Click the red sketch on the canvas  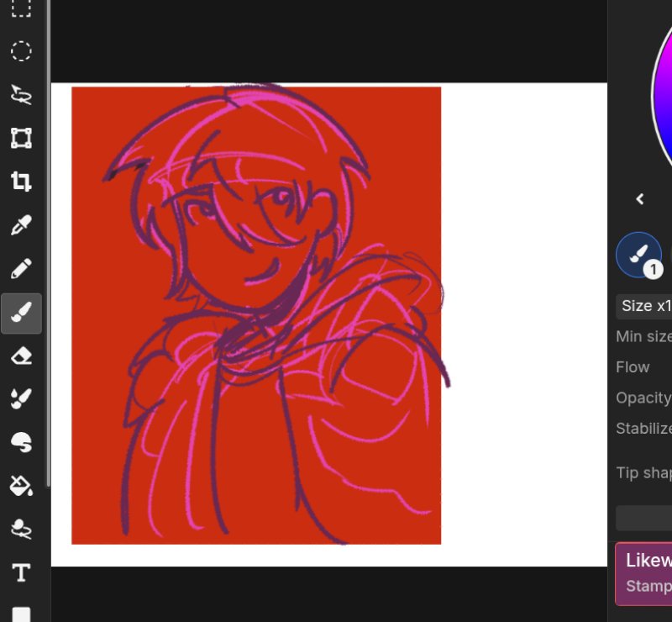tap(256, 316)
